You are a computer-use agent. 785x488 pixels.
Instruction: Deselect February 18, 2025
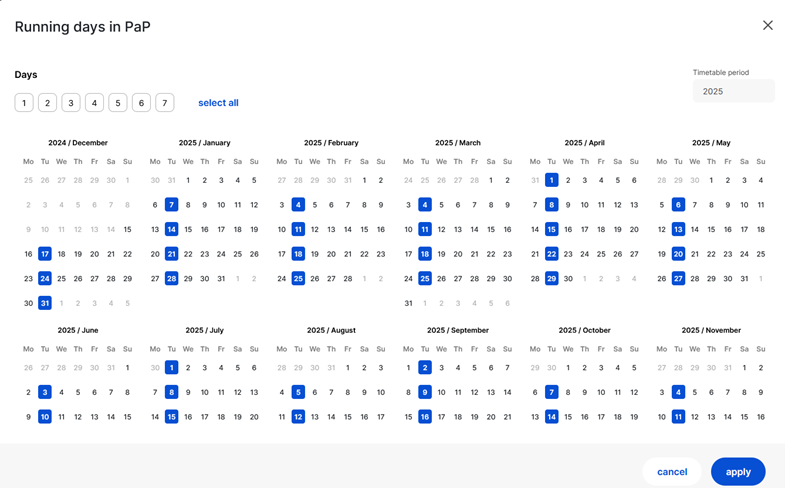point(298,254)
